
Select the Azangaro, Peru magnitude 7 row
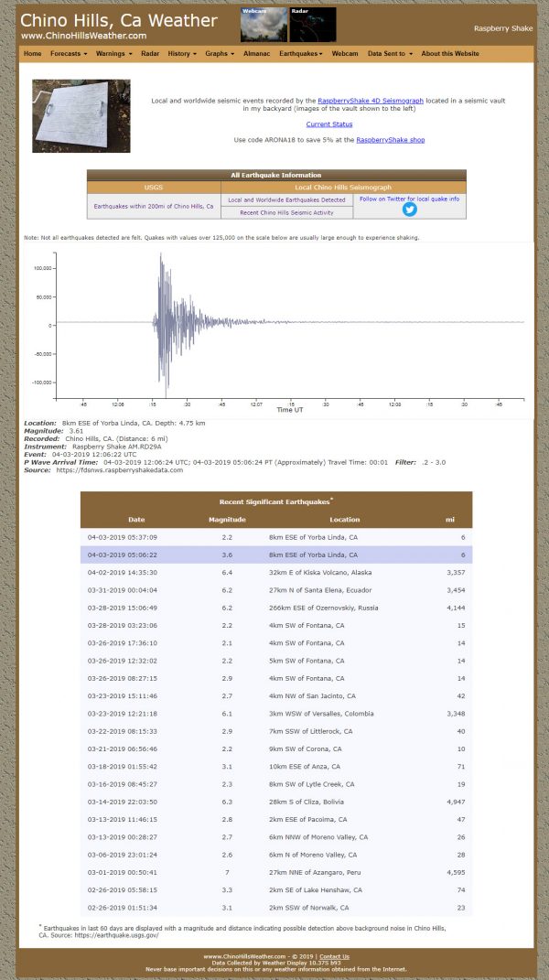pos(276,873)
